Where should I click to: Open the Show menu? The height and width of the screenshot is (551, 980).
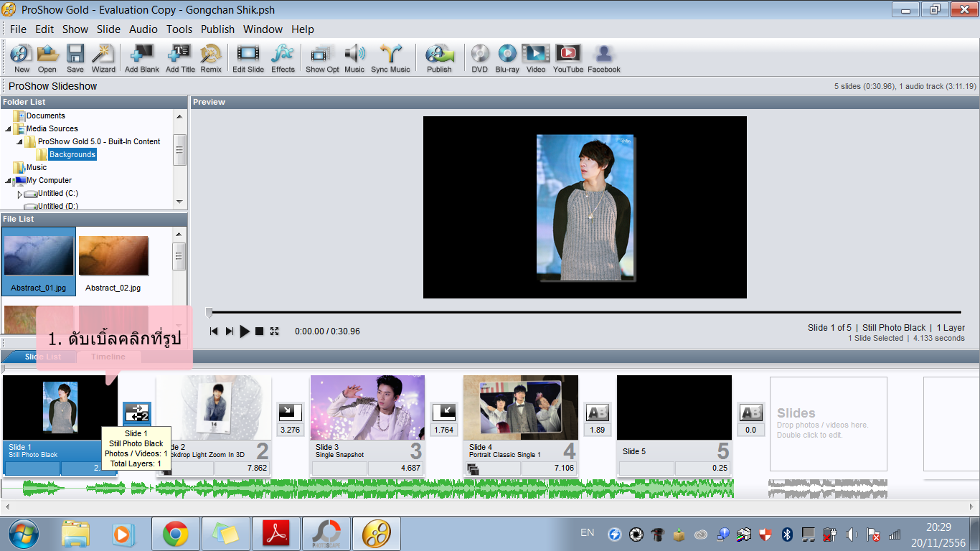pos(75,29)
